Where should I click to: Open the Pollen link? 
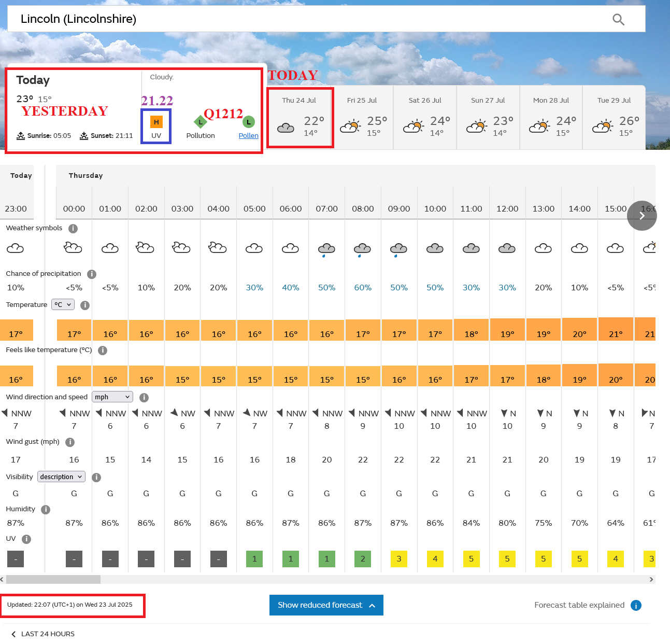click(x=248, y=136)
